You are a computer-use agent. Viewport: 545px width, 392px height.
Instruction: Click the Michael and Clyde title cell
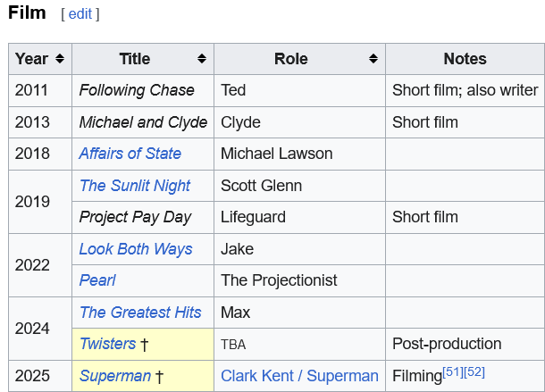143,122
